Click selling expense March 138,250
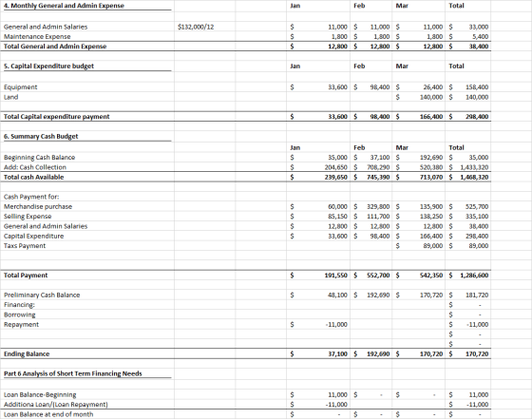Screen dimensions: 532x419 coord(431,217)
